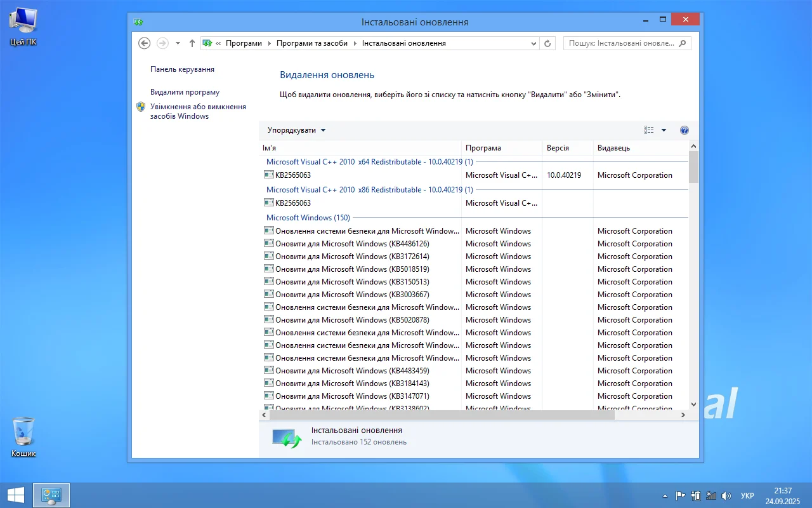The height and width of the screenshot is (508, 812).
Task: Open the recent locations dropdown arrow
Action: (x=178, y=43)
